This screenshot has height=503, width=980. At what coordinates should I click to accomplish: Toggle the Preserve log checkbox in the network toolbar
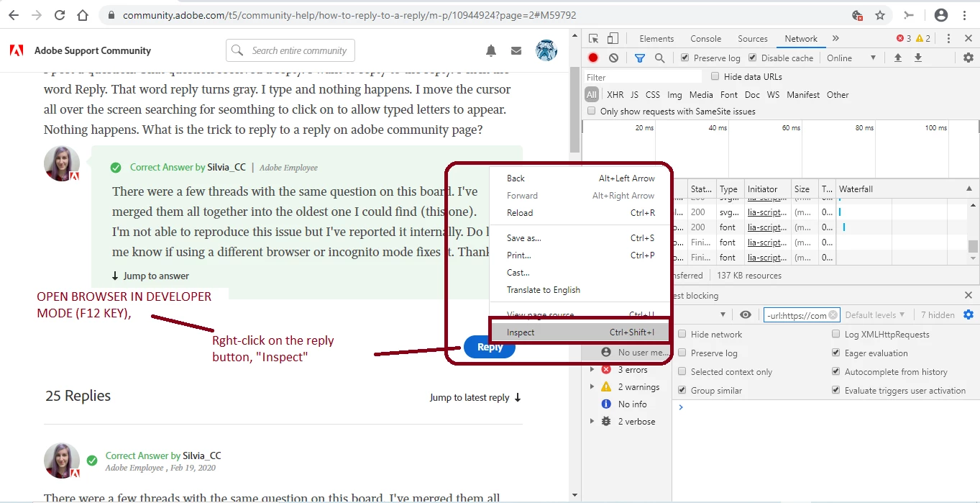(x=684, y=58)
